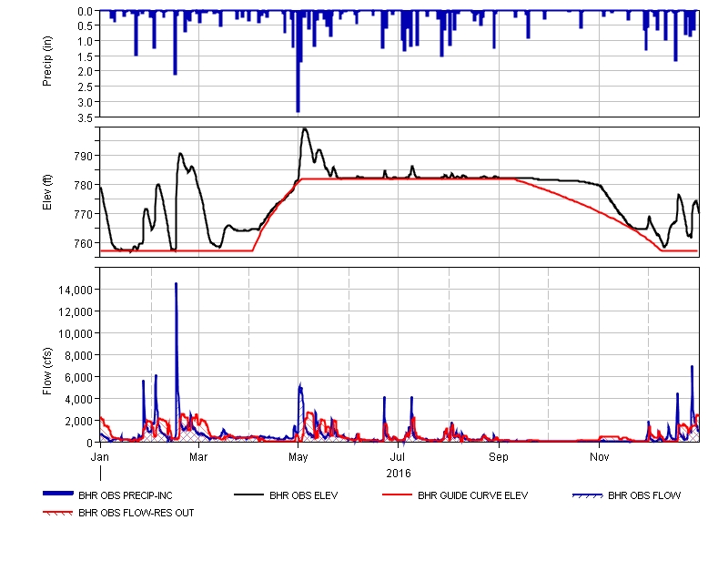Click the 12,000 flow axis tick label

(x=76, y=312)
